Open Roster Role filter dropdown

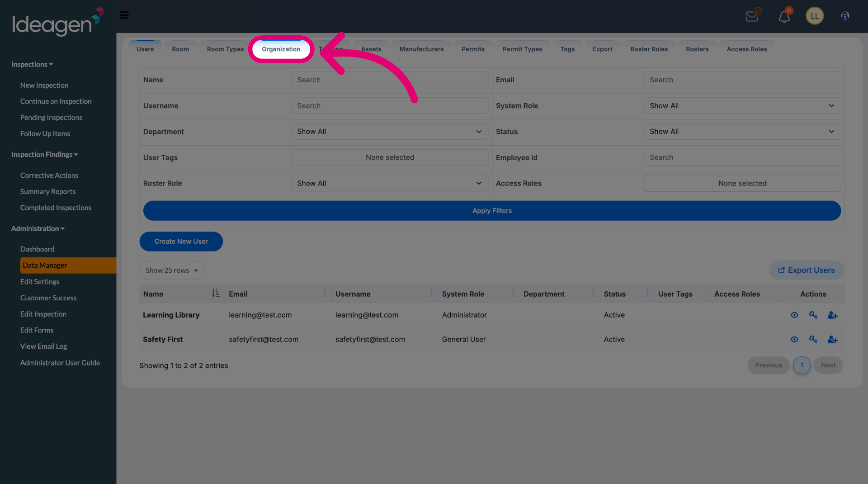click(x=390, y=184)
